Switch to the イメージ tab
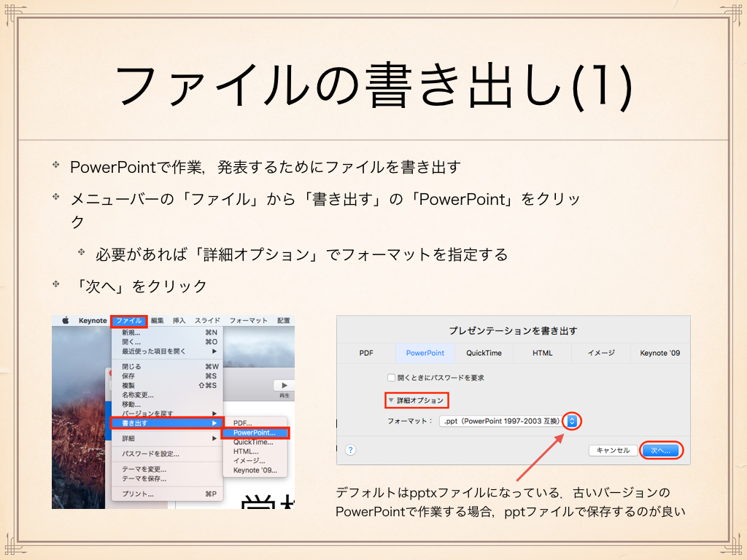Image resolution: width=747 pixels, height=560 pixels. pyautogui.click(x=601, y=353)
